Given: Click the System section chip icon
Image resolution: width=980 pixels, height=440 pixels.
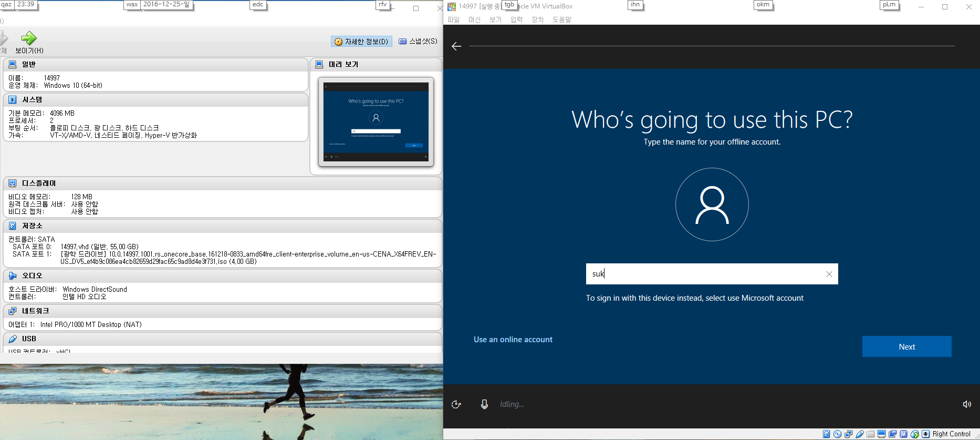Looking at the screenshot, I should (12, 99).
